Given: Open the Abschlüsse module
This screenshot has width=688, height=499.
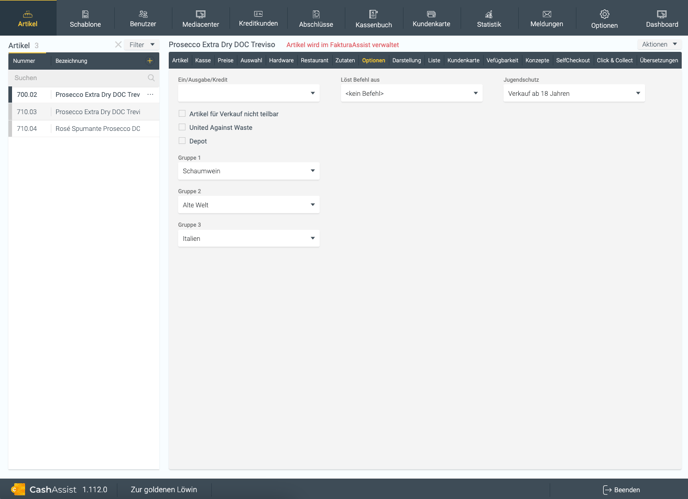Looking at the screenshot, I should click(x=316, y=18).
